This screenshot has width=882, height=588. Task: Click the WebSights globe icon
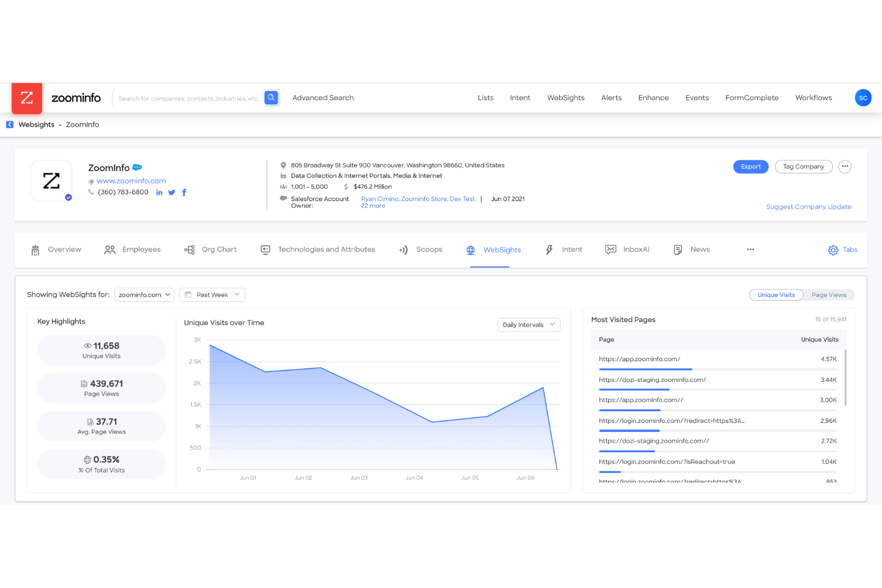tap(471, 250)
